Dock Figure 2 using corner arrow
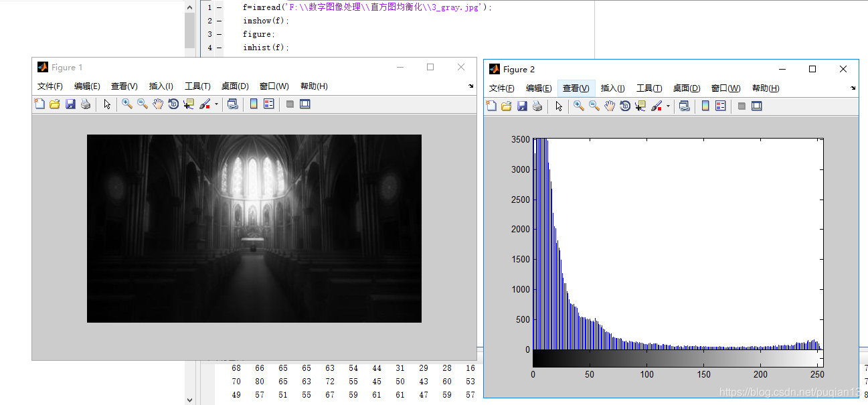 (853, 88)
